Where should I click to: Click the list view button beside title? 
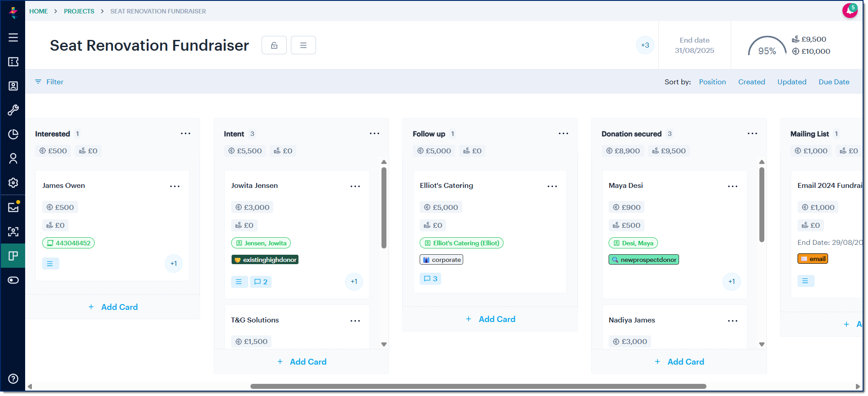point(303,45)
